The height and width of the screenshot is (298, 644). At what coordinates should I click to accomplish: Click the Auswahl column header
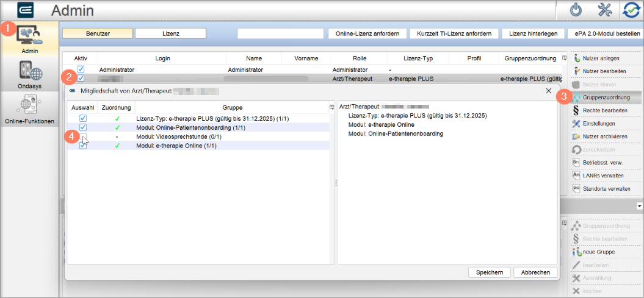pos(83,107)
